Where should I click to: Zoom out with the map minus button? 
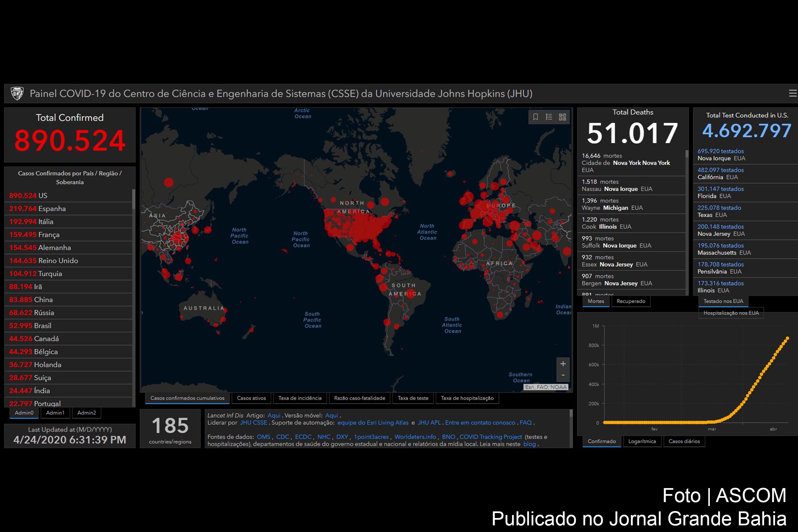coord(563,375)
